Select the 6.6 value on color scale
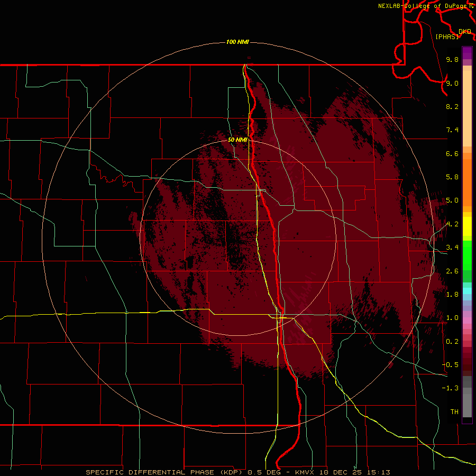The image size is (476, 476). point(452,153)
